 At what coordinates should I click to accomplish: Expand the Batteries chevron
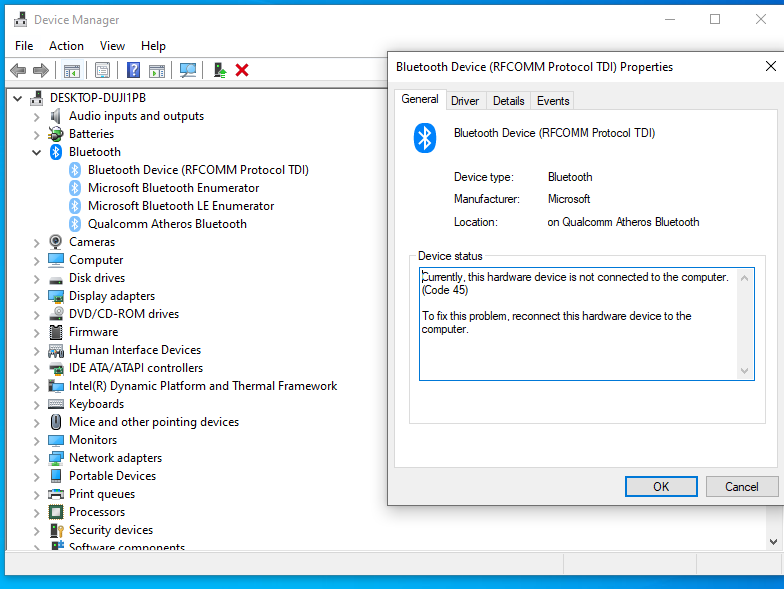[36, 135]
